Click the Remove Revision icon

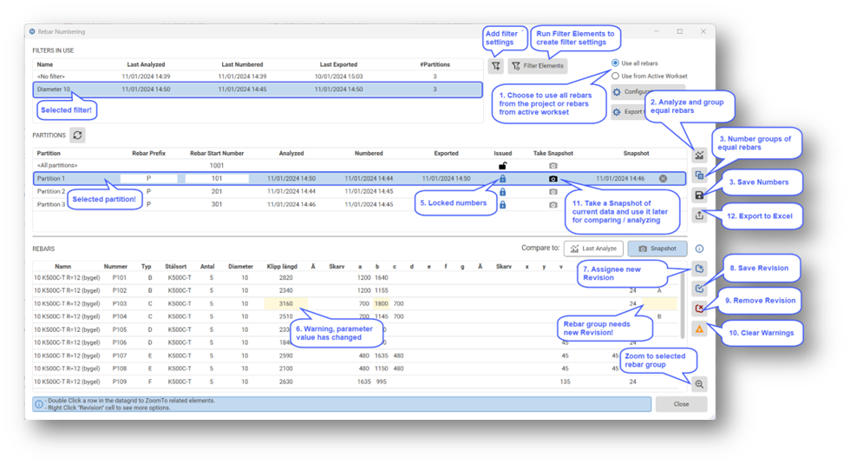pos(699,308)
